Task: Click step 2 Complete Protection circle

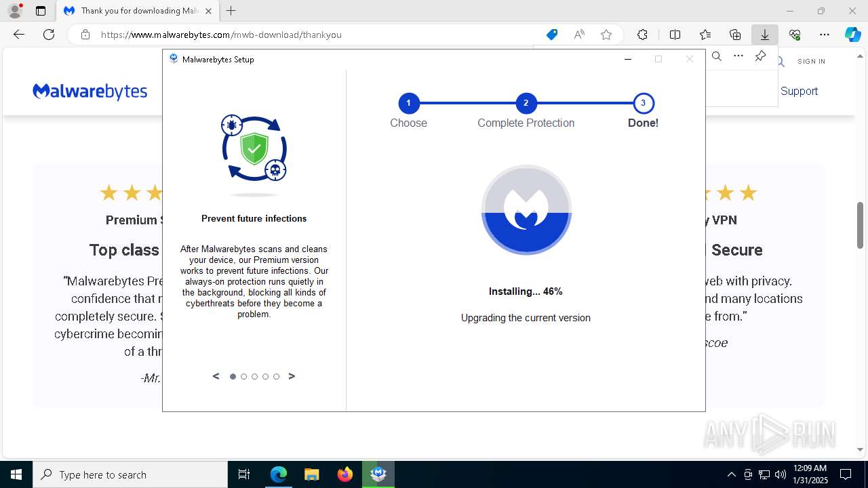Action: pyautogui.click(x=526, y=103)
